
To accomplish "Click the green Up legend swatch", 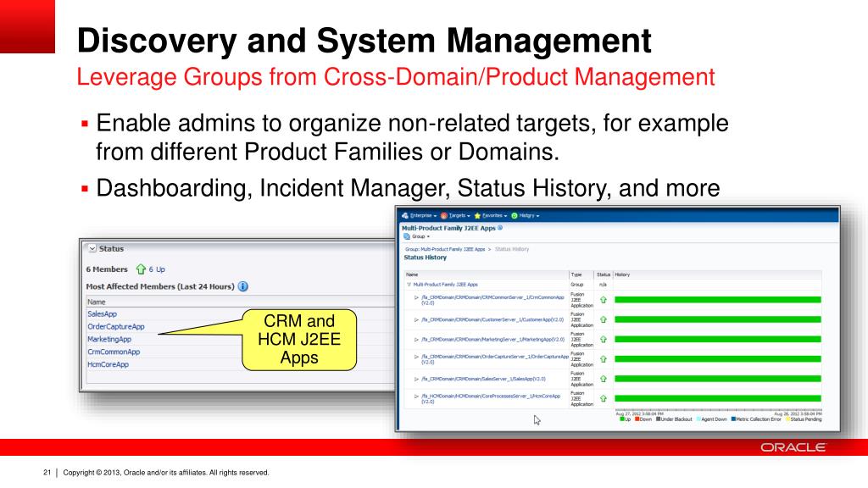I will click(x=621, y=419).
